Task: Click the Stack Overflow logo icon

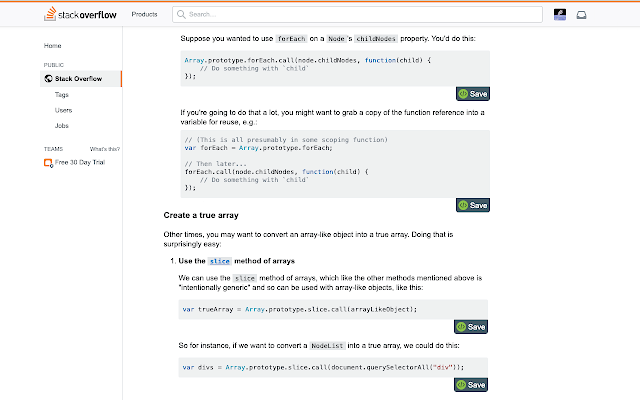Action: tap(50, 13)
